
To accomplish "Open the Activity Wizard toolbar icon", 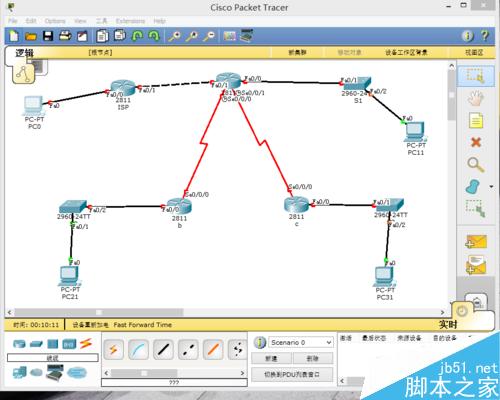I will 82,36.
